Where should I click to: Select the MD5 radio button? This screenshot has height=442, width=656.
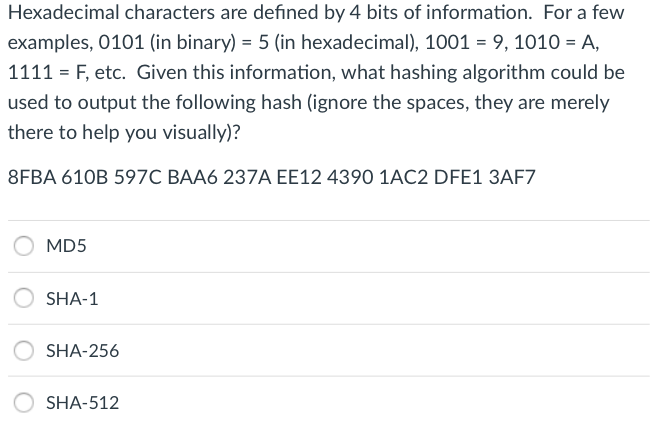[x=24, y=246]
